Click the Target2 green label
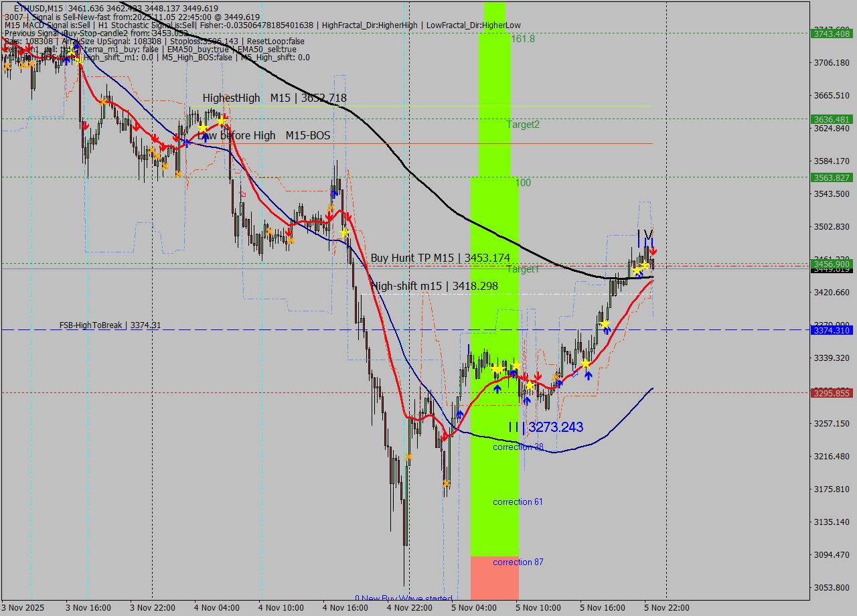Screen dimensions: 857x616 (522, 125)
